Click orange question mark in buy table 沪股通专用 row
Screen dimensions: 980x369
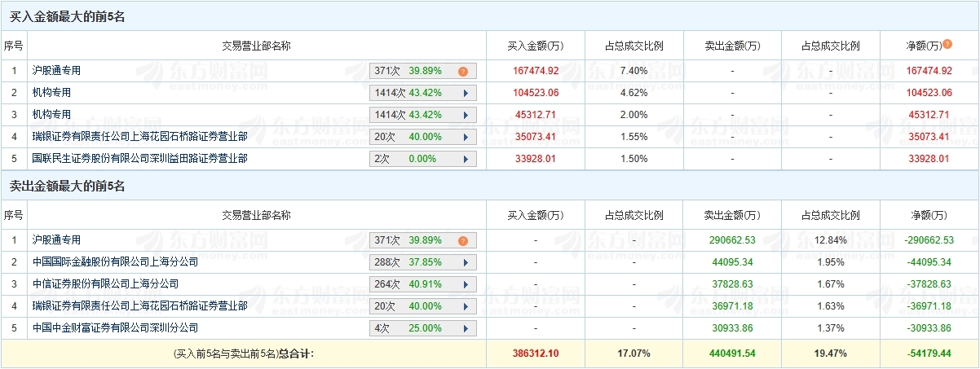(462, 71)
